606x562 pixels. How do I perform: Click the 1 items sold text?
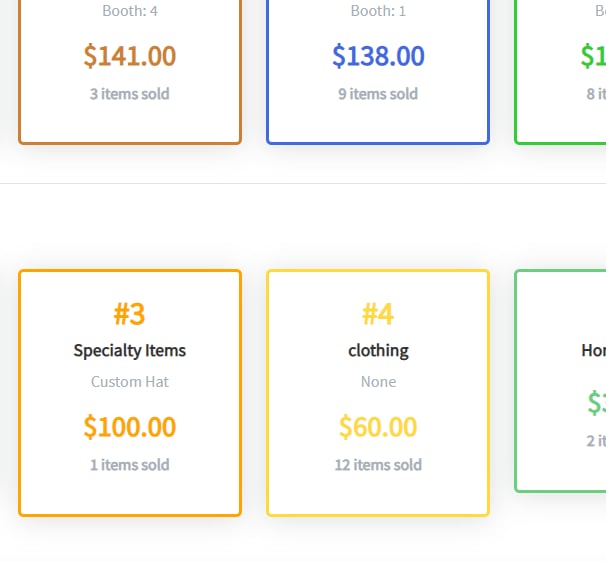click(130, 465)
